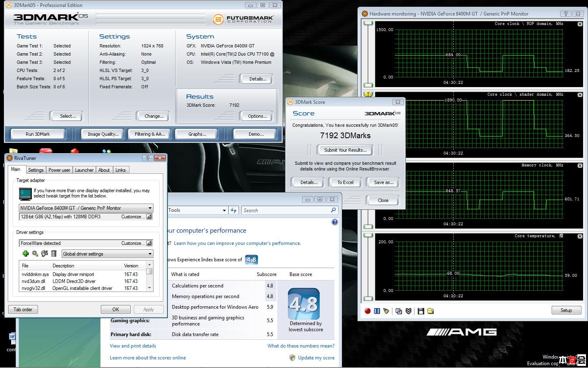Open Graphs in 3DMark05

coord(197,134)
